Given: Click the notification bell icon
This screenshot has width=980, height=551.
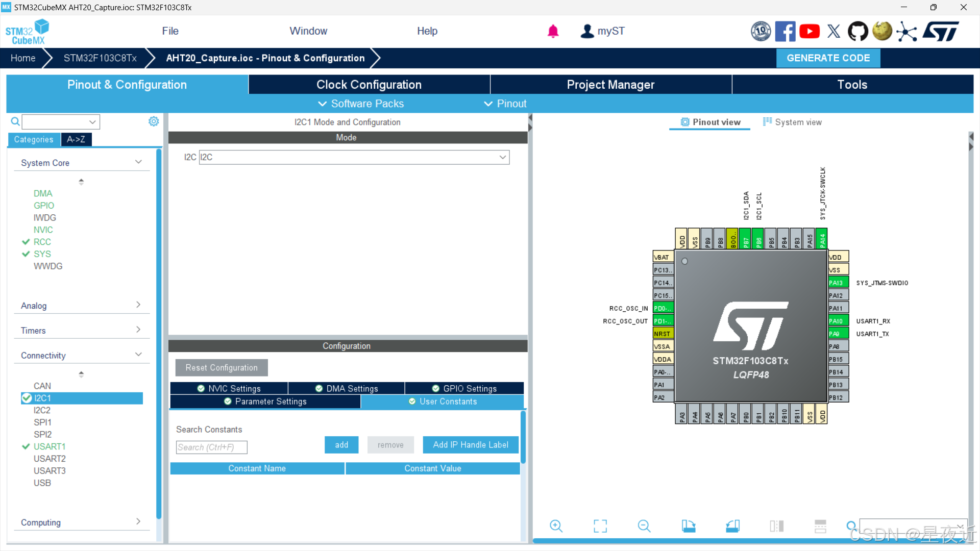Looking at the screenshot, I should click(553, 31).
